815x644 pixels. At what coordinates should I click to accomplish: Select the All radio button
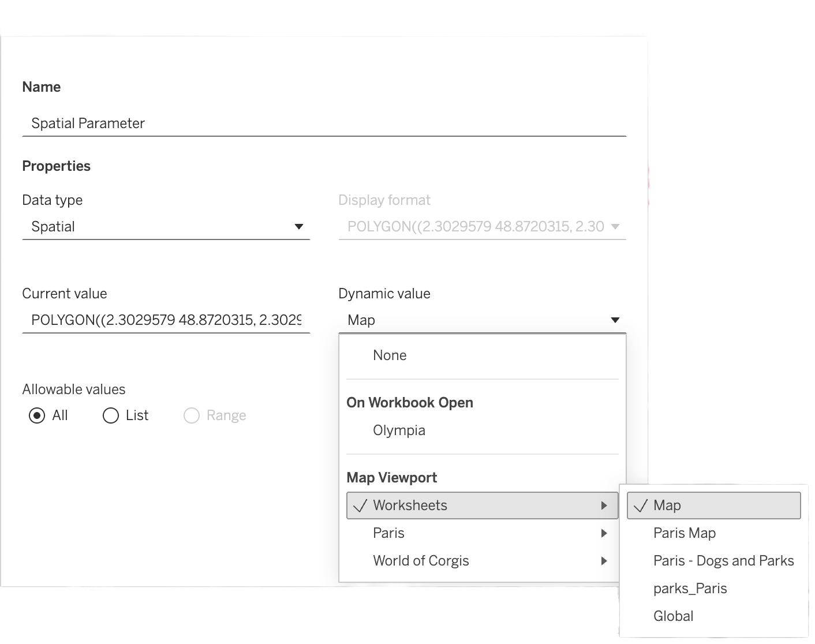[37, 415]
